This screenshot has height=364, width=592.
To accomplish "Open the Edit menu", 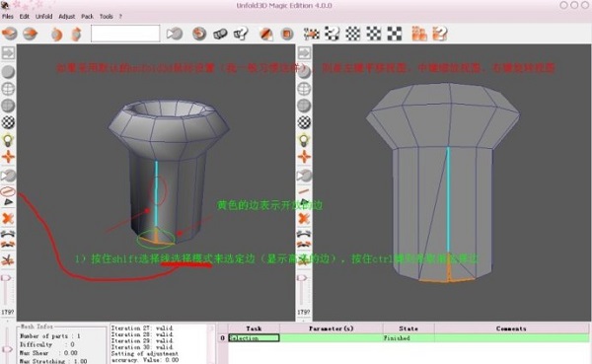I will [24, 16].
